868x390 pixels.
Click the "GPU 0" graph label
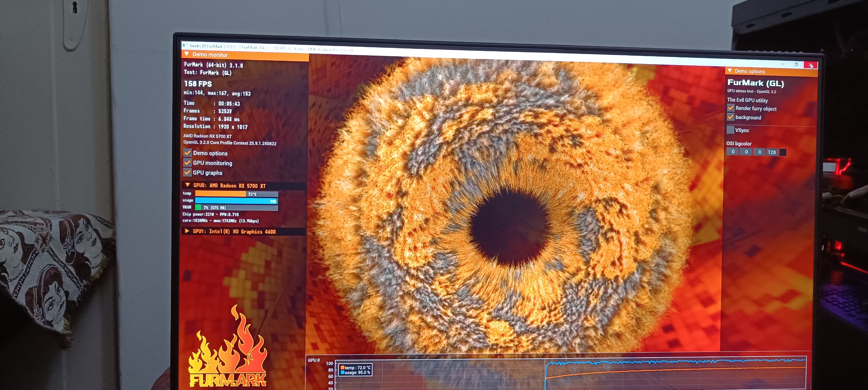tap(314, 360)
